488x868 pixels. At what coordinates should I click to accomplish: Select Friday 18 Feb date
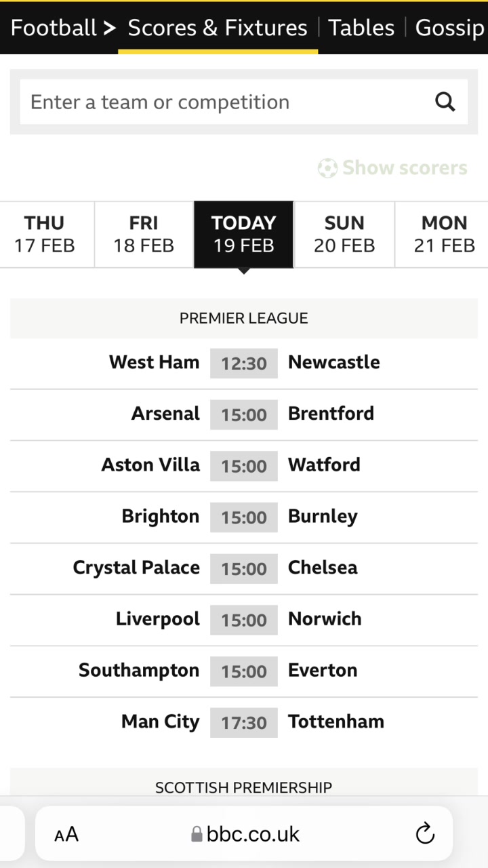click(x=144, y=234)
